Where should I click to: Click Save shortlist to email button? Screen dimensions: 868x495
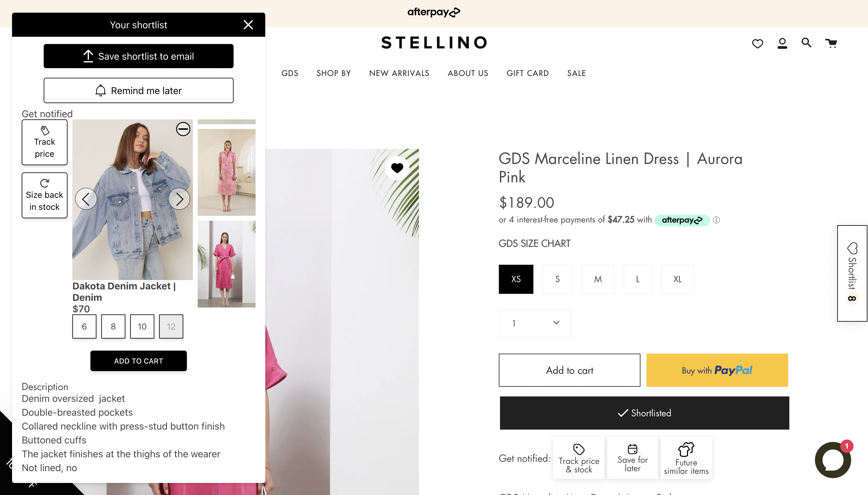pos(138,56)
